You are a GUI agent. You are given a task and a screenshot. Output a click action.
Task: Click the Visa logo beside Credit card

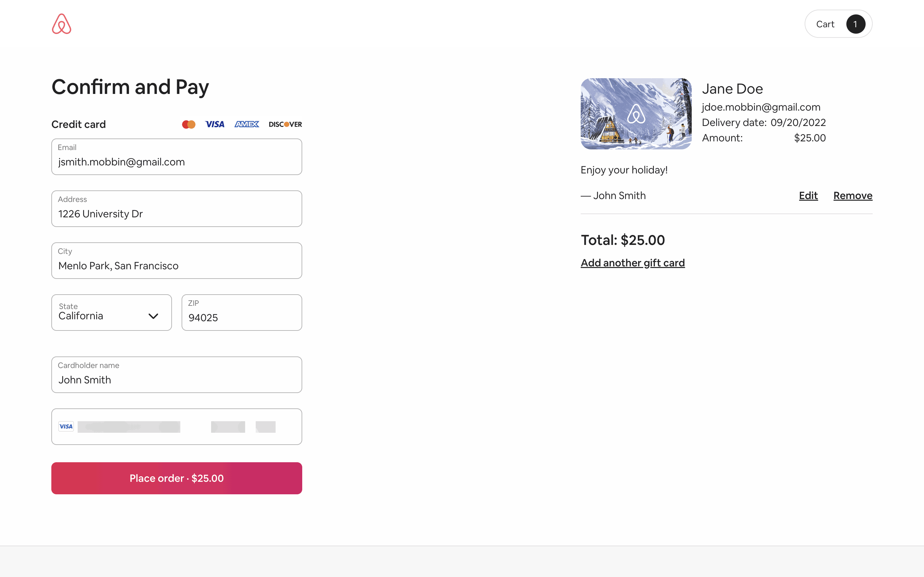(x=215, y=124)
